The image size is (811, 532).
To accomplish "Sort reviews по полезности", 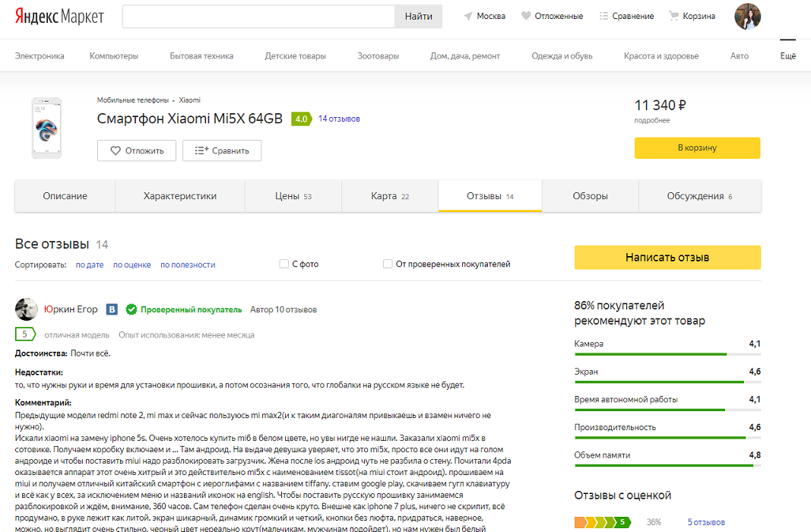I will point(188,264).
